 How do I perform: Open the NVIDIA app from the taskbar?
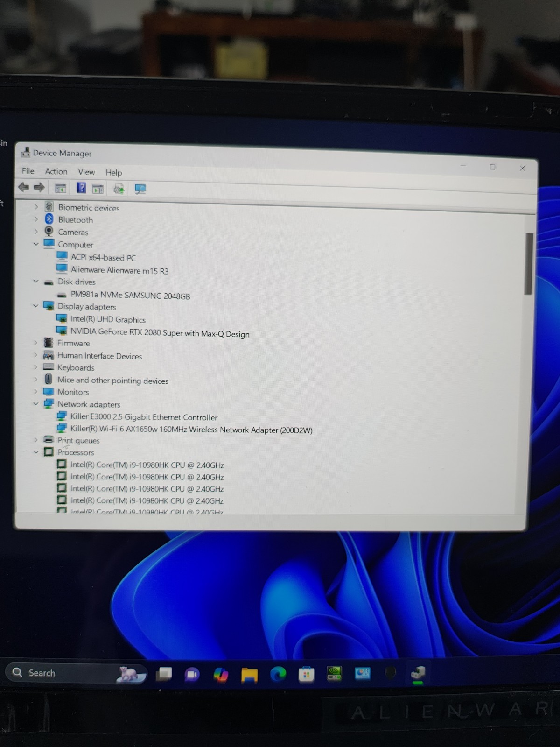tap(334, 673)
